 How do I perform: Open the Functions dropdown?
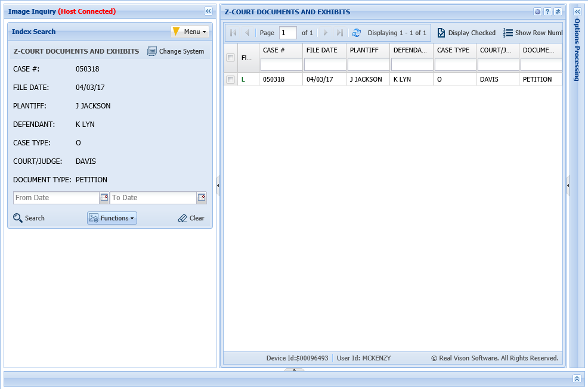[x=112, y=218]
